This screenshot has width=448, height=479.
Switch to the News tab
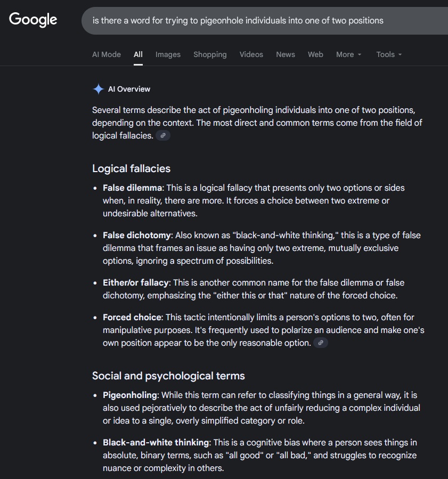click(286, 54)
